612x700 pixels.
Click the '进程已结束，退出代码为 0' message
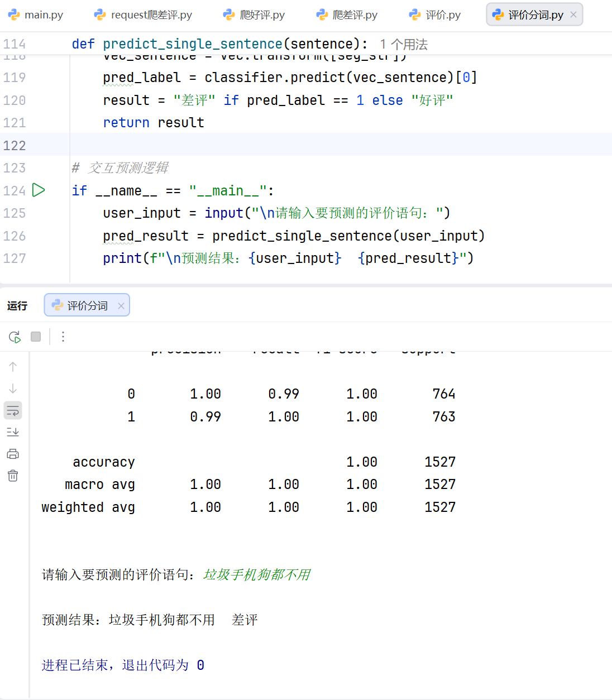click(x=123, y=665)
